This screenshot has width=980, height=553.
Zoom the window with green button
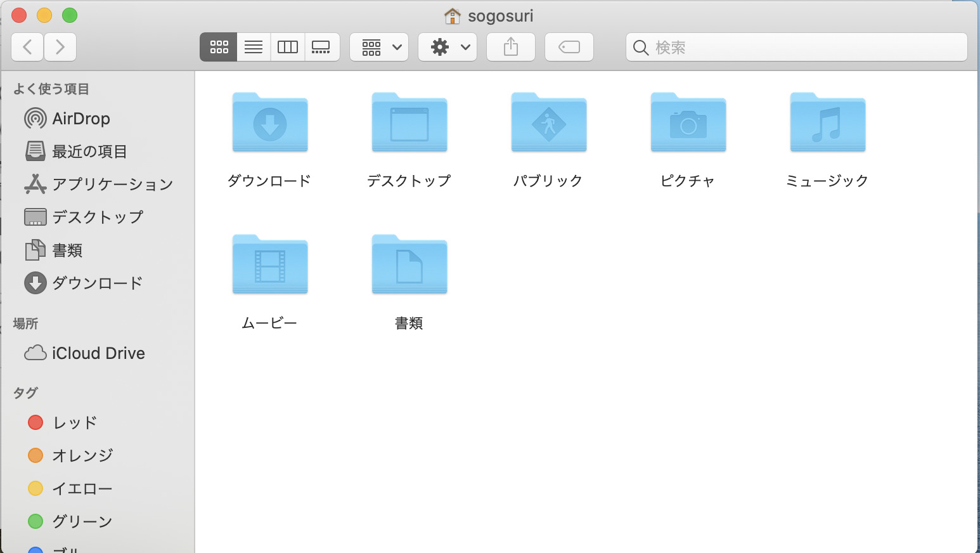coord(70,15)
